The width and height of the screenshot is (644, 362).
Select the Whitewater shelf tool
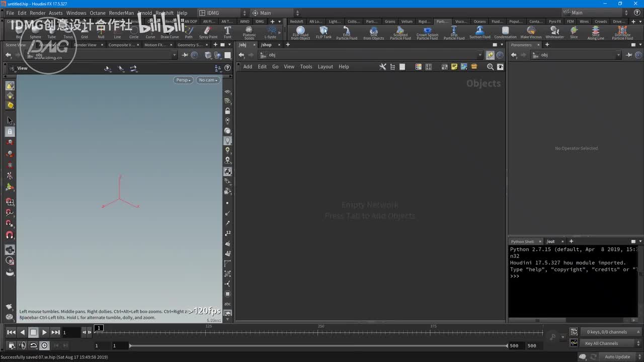[554, 33]
